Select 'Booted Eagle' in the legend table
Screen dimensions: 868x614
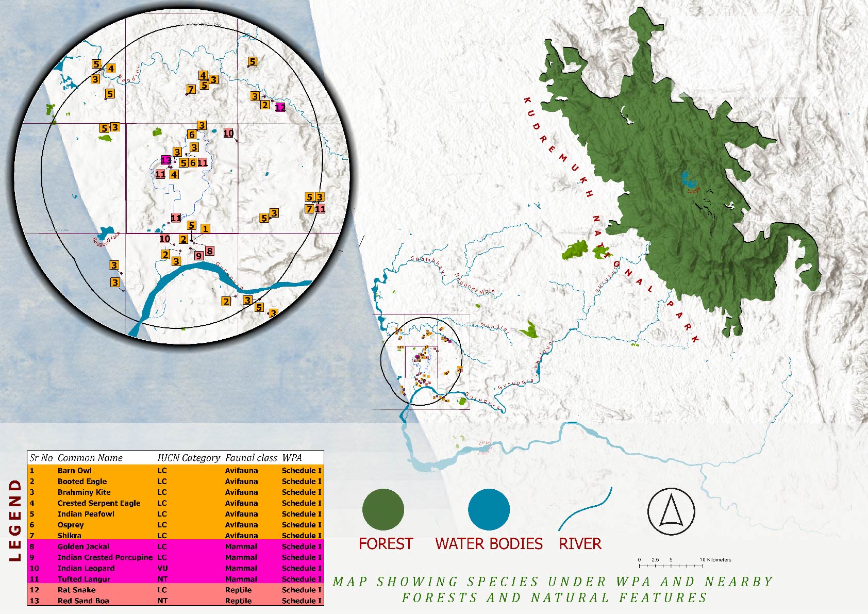click(x=82, y=482)
